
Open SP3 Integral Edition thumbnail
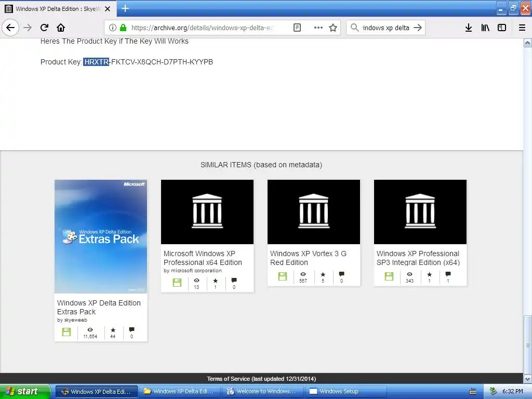point(420,212)
